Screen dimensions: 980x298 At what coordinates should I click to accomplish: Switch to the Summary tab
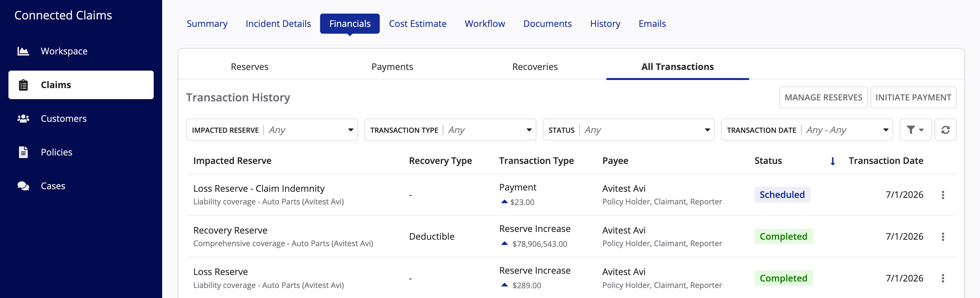(x=207, y=24)
